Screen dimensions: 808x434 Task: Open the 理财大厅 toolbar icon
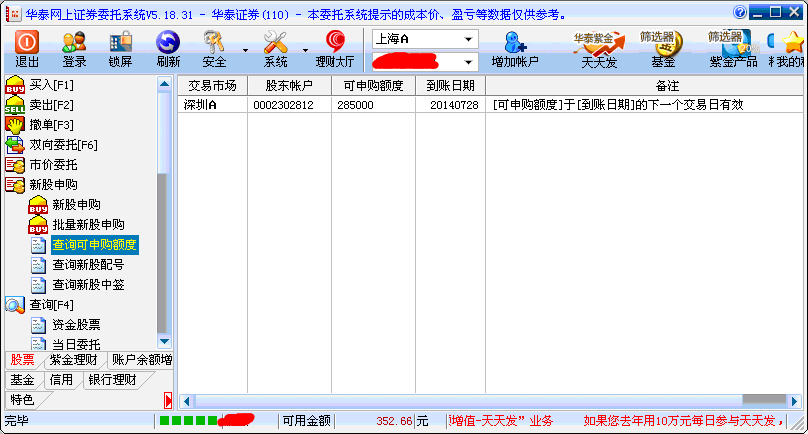[335, 48]
